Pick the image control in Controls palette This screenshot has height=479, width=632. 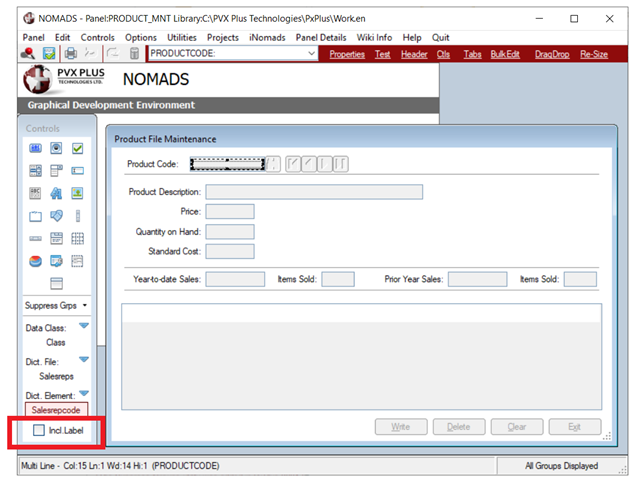click(x=77, y=193)
